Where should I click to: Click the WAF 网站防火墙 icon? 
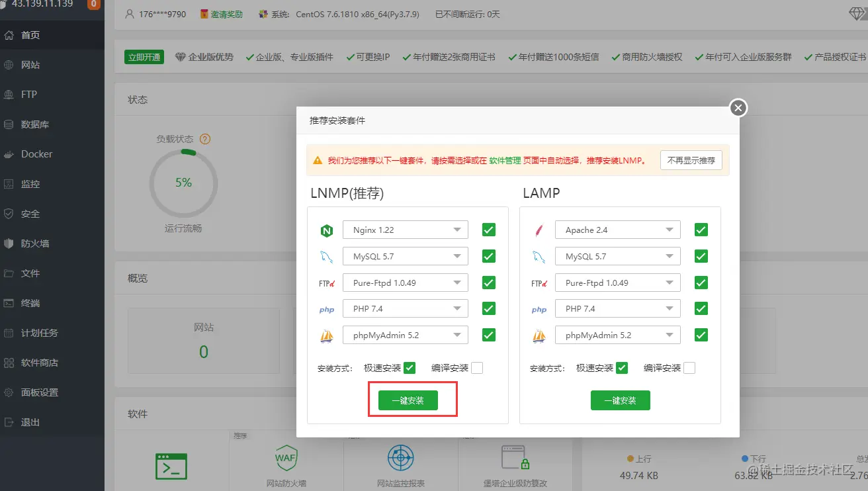[286, 457]
